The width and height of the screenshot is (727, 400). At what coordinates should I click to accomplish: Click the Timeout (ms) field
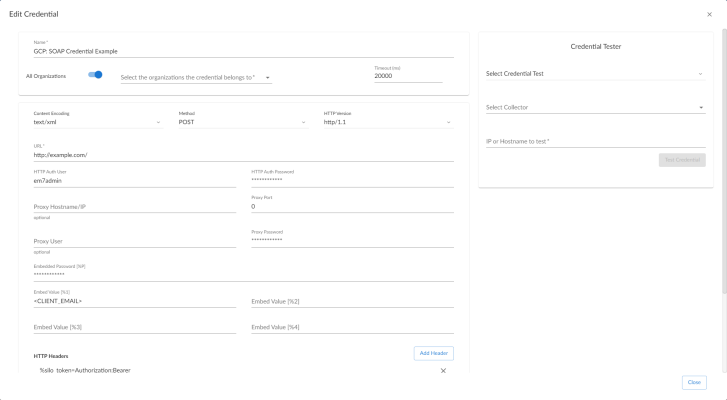pyautogui.click(x=407, y=76)
